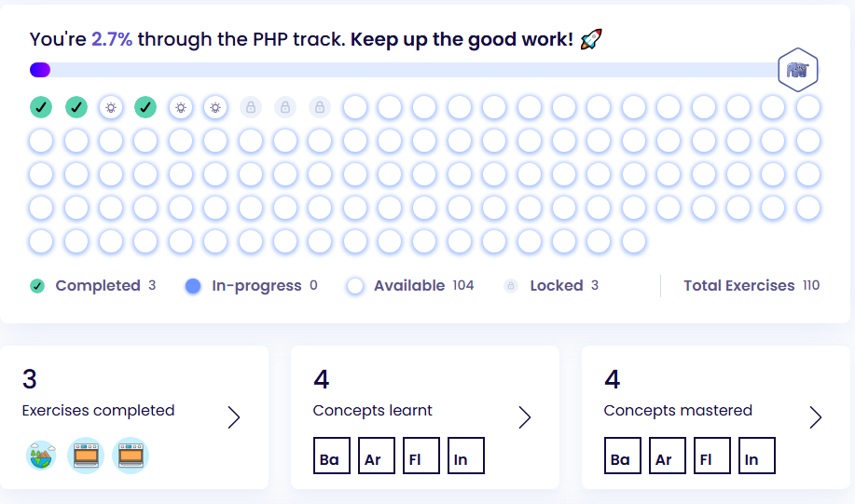Screen dimensions: 855x504
Task: Select the Locked legend label
Action: (x=556, y=286)
